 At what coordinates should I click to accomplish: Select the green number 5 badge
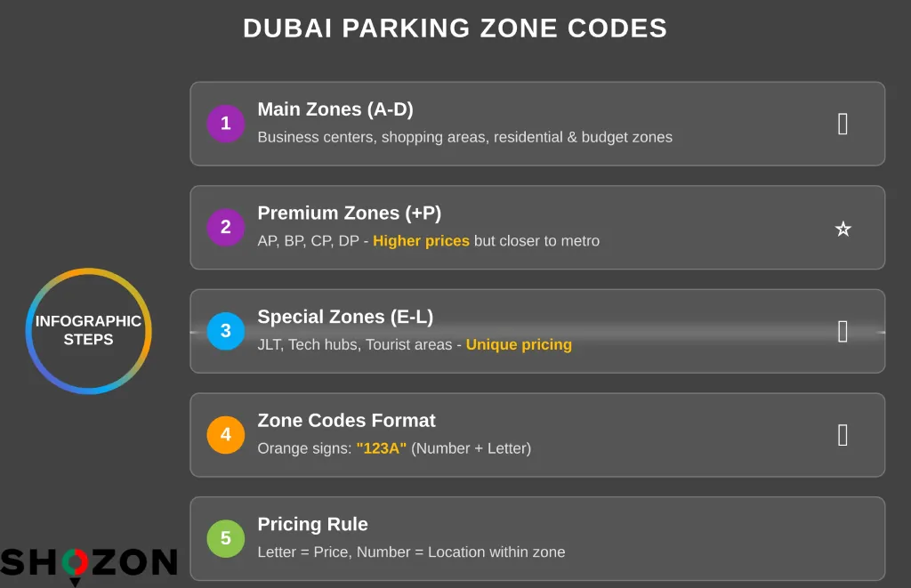[225, 538]
